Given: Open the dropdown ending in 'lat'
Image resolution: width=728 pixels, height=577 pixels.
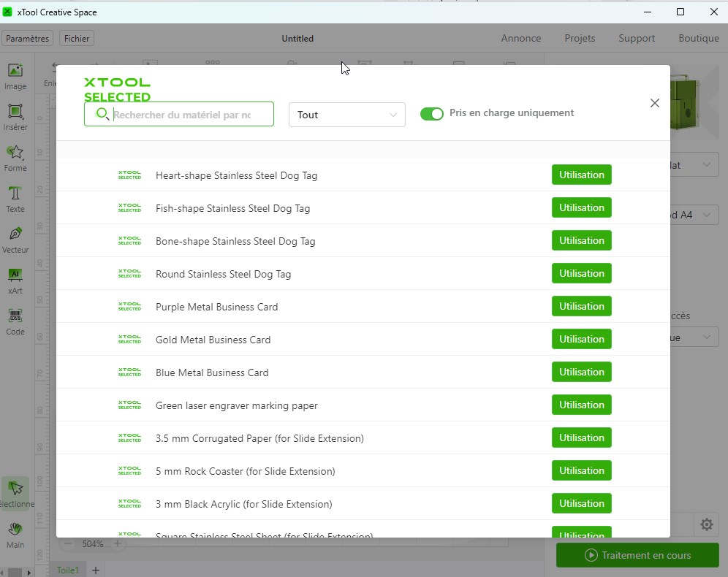Looking at the screenshot, I should pyautogui.click(x=694, y=165).
